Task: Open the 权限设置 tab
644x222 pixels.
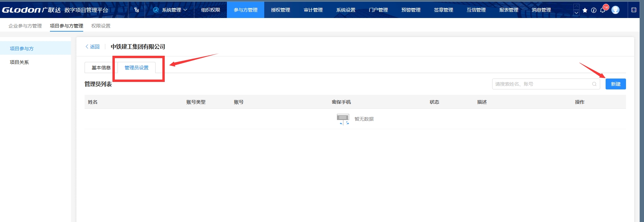Action: point(101,26)
